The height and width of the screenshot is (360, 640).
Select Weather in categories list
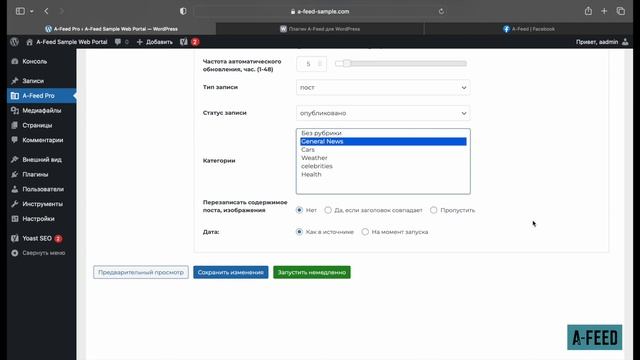pos(383,158)
